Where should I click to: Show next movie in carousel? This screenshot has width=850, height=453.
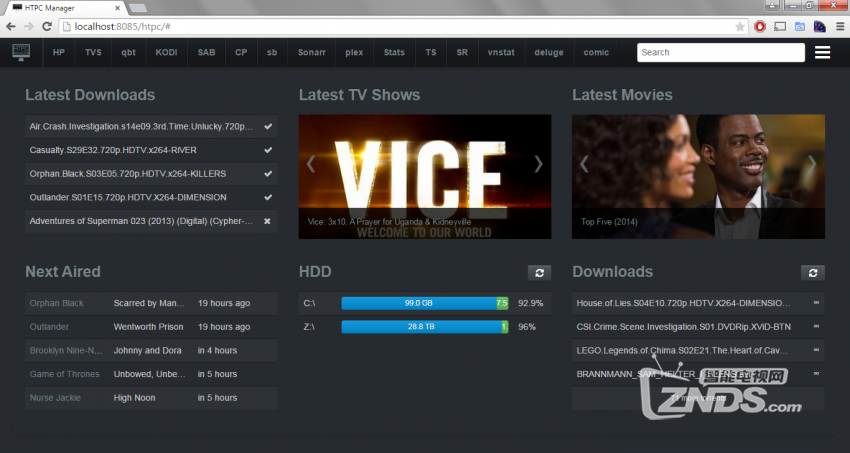click(x=812, y=164)
